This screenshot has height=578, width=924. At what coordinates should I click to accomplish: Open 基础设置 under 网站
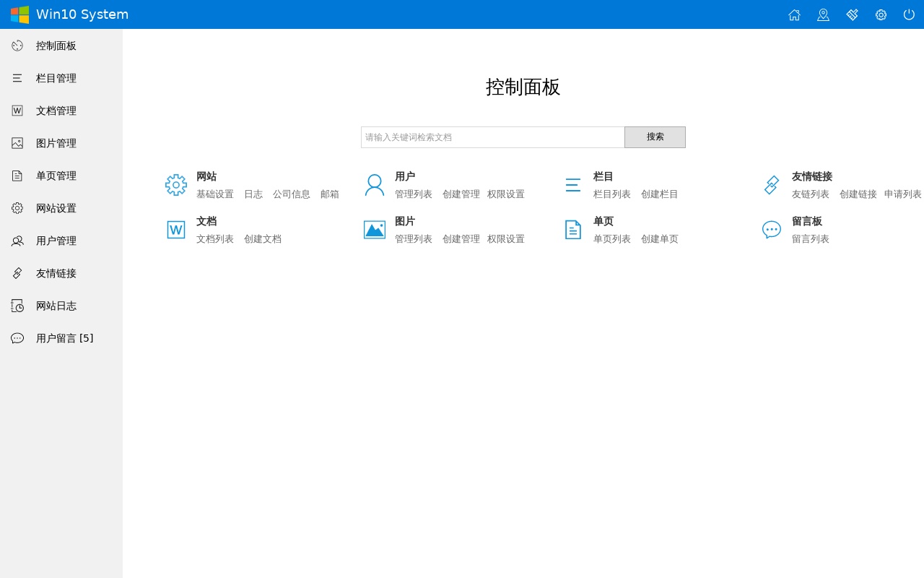pos(215,194)
